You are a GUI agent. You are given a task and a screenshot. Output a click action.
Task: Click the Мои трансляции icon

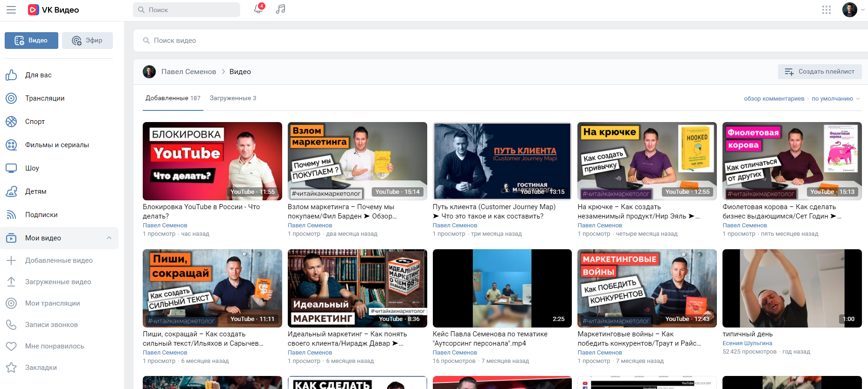(11, 303)
